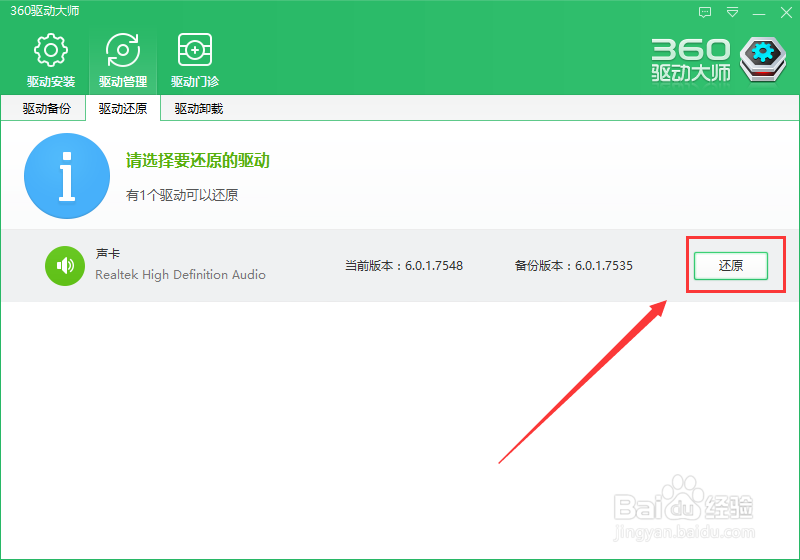800x560 pixels.
Task: Click the 当前版本：6.0.1.7548 text
Action: pyautogui.click(x=404, y=266)
